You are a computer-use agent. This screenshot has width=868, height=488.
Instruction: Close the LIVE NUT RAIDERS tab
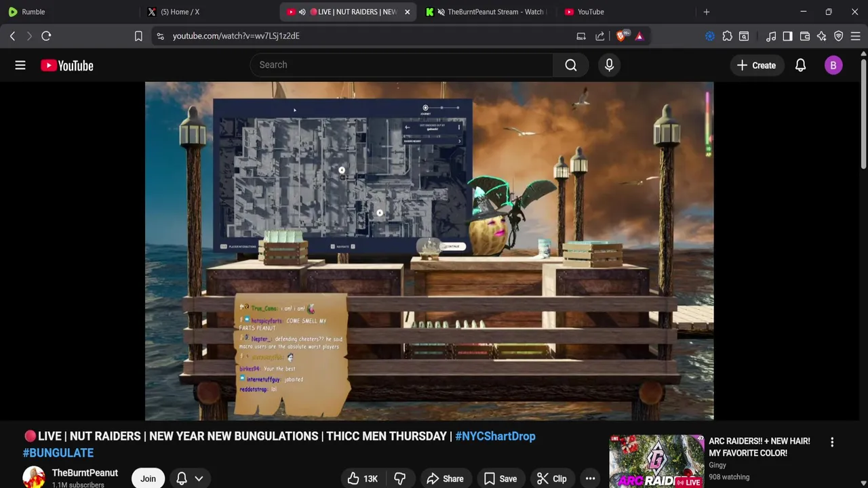click(407, 12)
